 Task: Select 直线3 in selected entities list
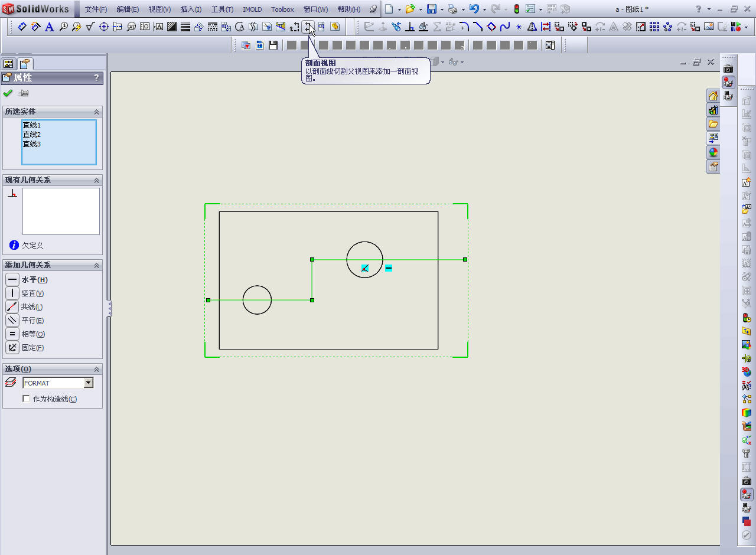[x=32, y=144]
